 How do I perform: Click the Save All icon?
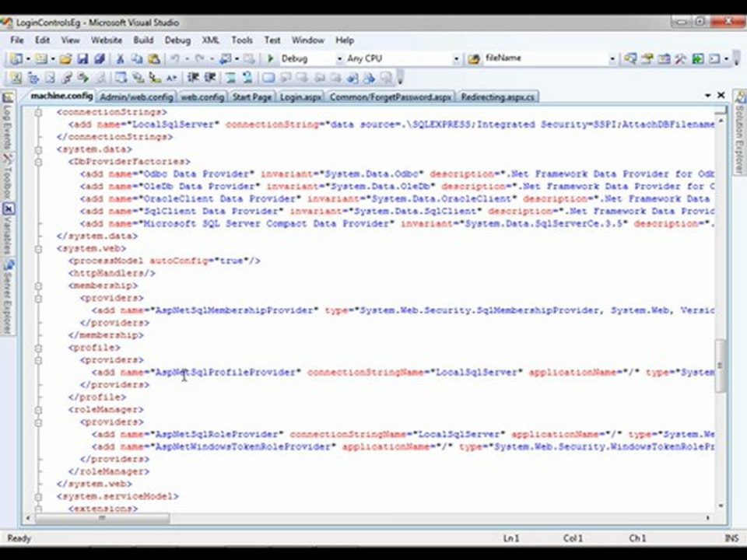pos(99,58)
